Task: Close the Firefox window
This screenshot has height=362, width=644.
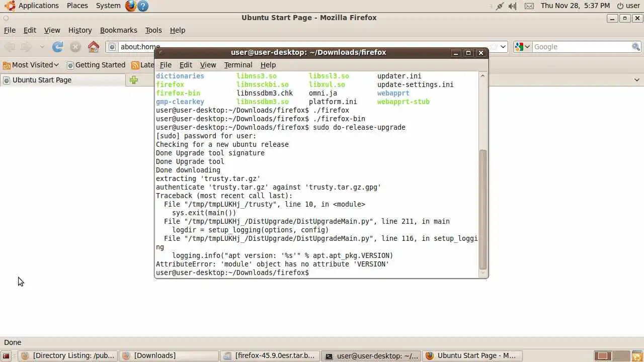Action: pos(637,18)
